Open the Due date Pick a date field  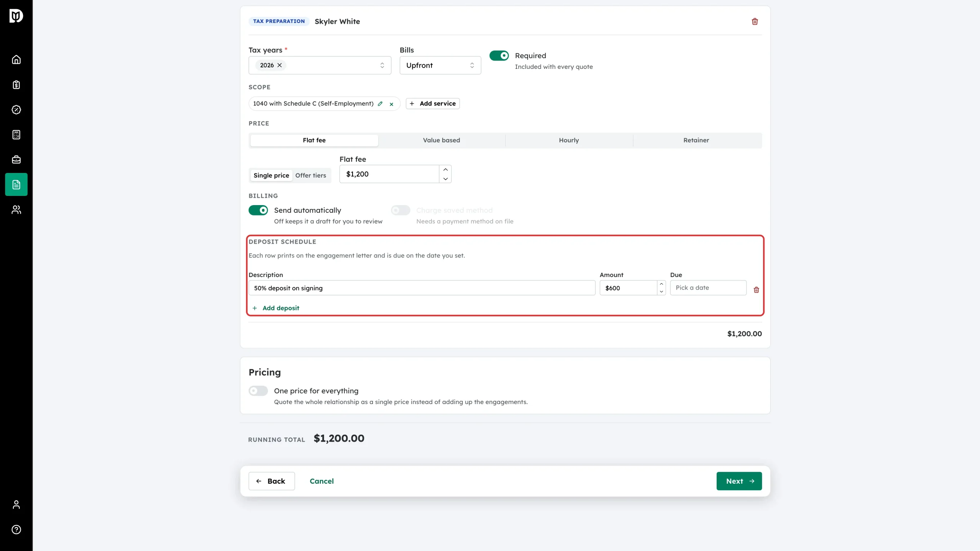(x=708, y=288)
